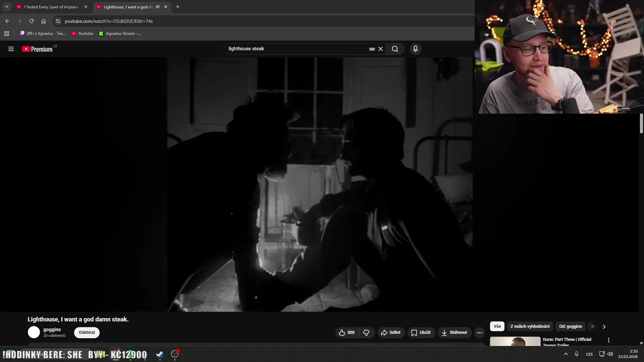This screenshot has height=362, width=644.
Task: Reload the current page
Action: (31, 21)
